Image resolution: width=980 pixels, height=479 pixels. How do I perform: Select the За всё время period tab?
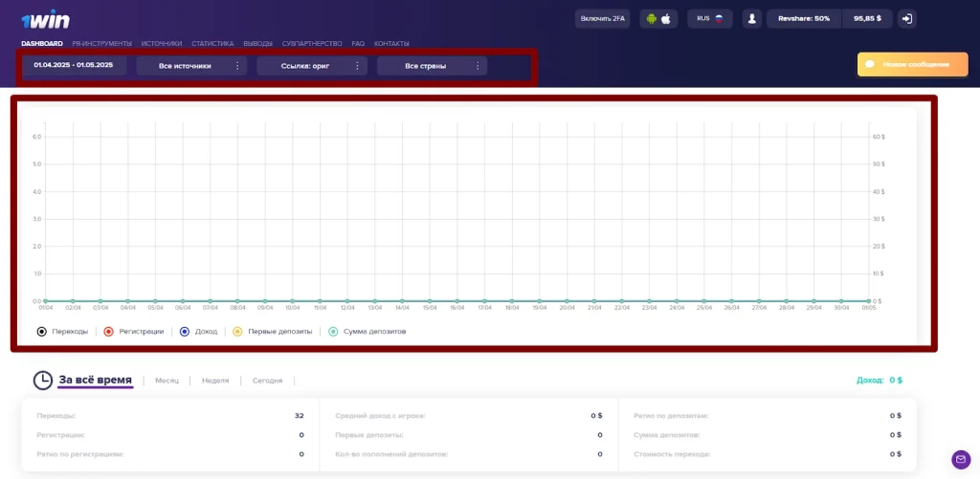coord(95,380)
